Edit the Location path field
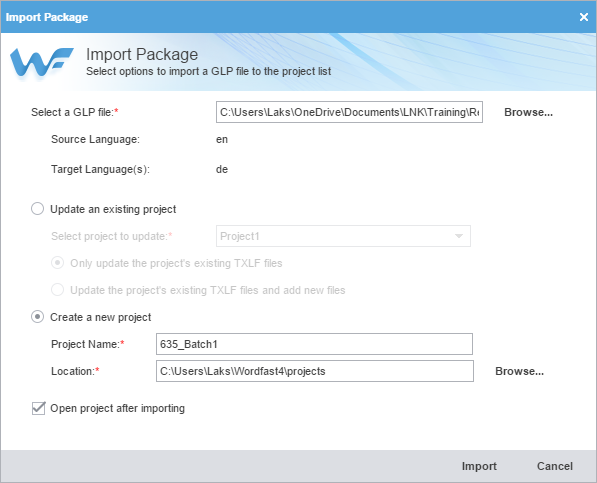This screenshot has width=597, height=483. [x=315, y=371]
